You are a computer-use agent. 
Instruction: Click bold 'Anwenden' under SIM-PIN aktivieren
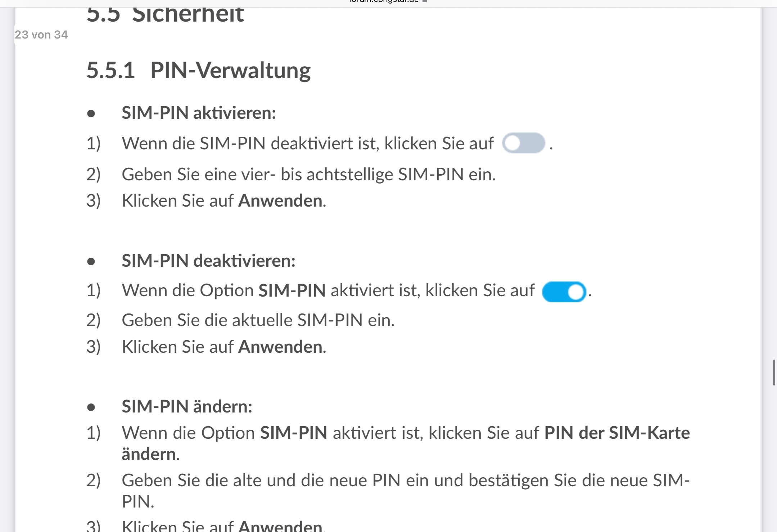click(x=280, y=200)
